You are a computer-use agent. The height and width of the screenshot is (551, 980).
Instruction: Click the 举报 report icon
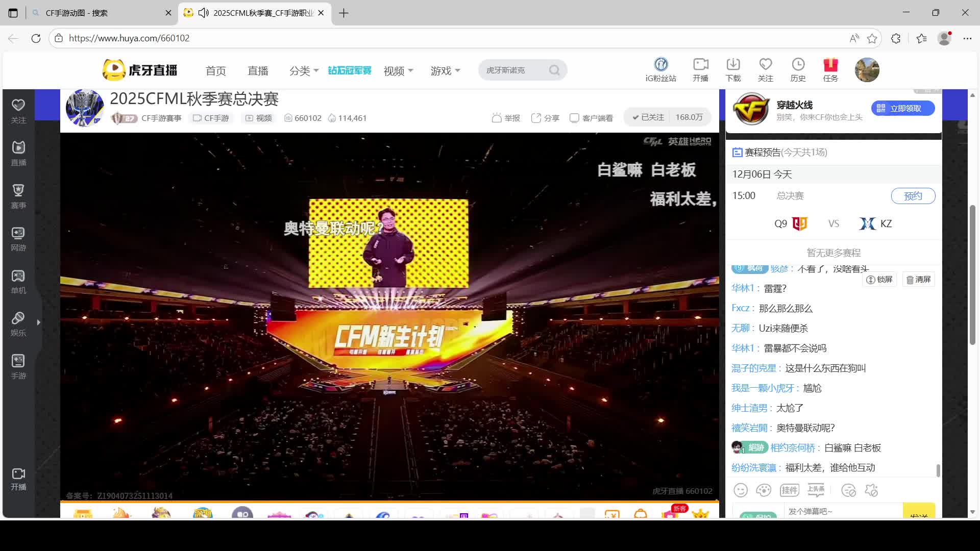(x=505, y=118)
